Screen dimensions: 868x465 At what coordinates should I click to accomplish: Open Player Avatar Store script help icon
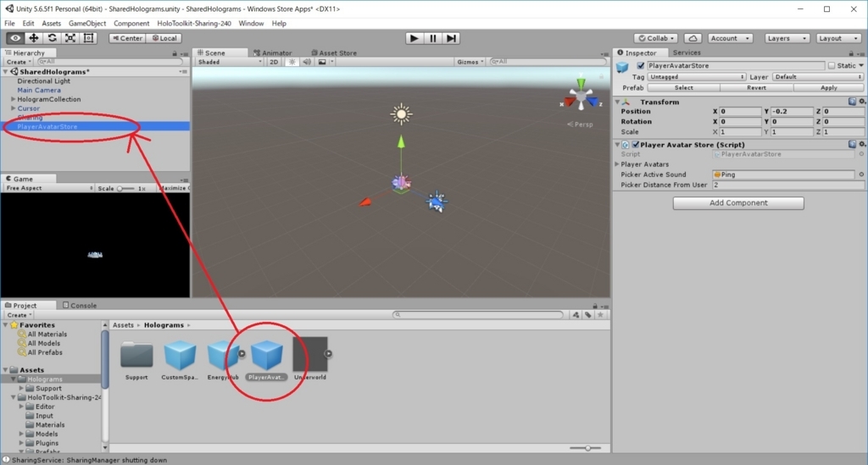point(852,144)
